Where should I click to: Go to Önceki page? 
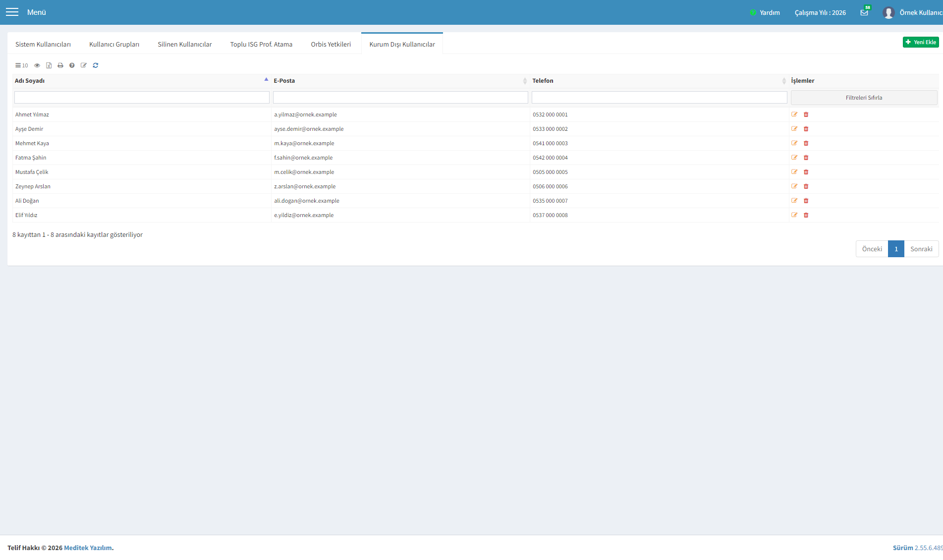(x=872, y=249)
